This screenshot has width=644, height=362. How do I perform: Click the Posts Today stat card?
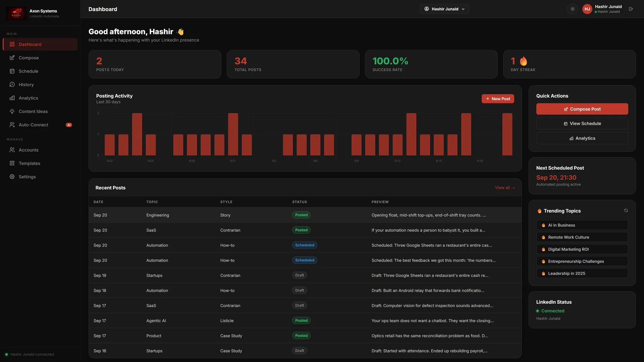[155, 64]
